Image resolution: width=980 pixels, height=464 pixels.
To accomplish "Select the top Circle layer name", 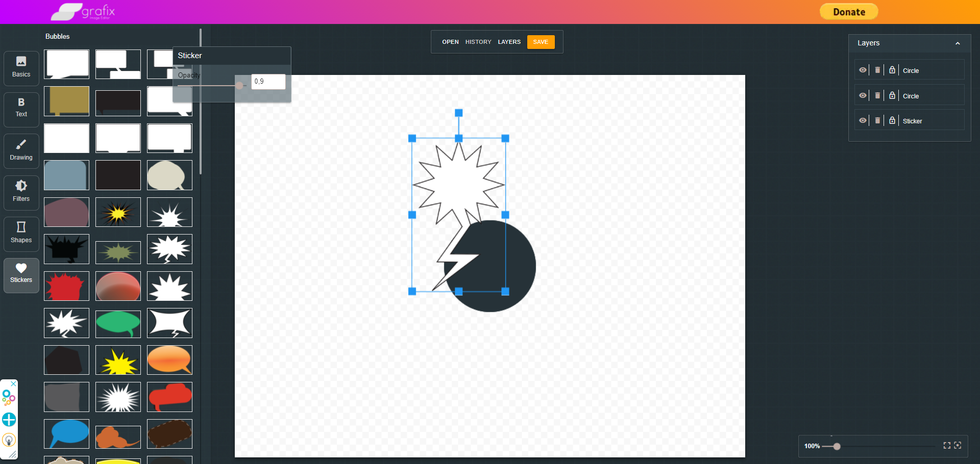I will click(x=911, y=71).
